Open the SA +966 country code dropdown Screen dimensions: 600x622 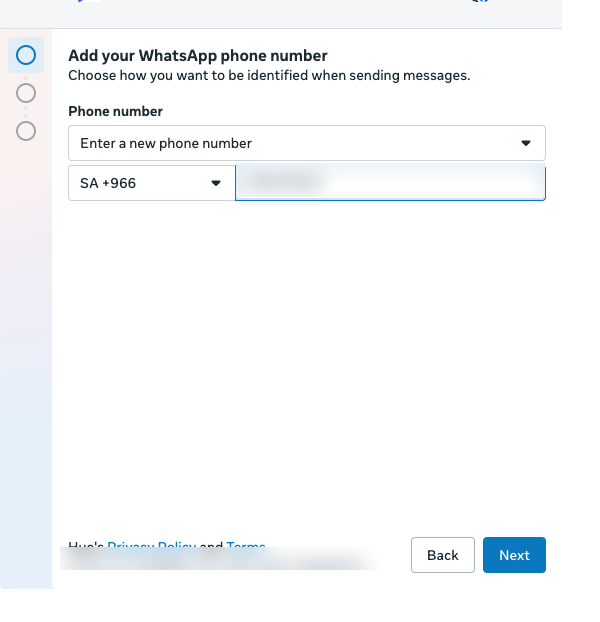click(151, 183)
